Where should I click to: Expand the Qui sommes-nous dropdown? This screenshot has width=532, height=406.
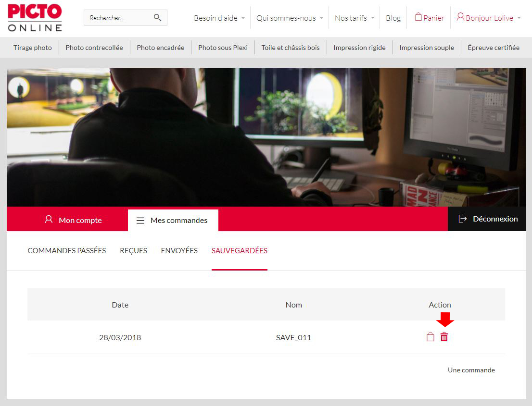[x=290, y=18]
